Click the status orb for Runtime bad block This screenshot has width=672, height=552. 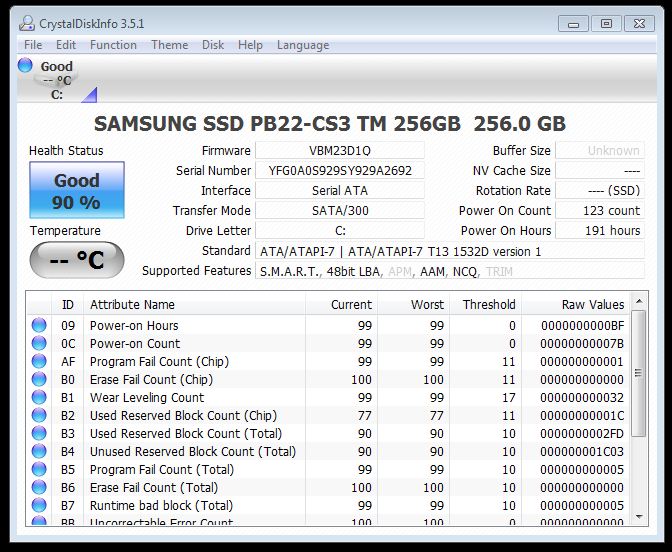(39, 505)
